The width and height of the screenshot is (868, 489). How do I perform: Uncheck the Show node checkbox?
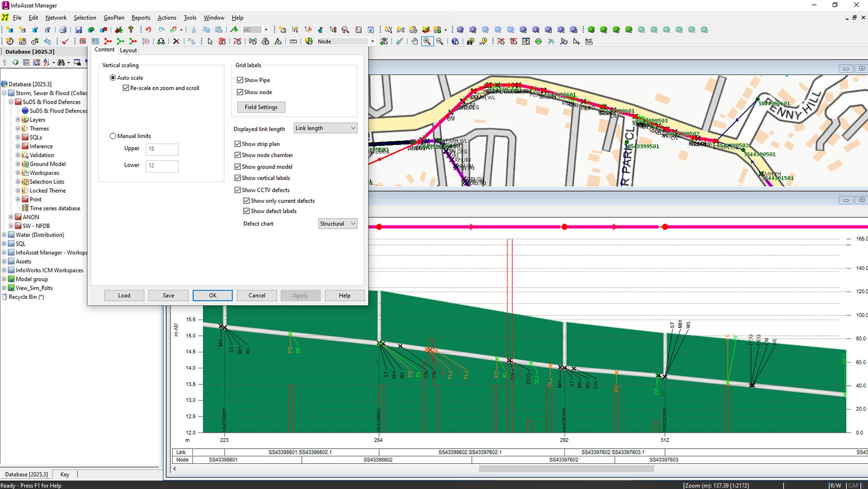click(240, 92)
